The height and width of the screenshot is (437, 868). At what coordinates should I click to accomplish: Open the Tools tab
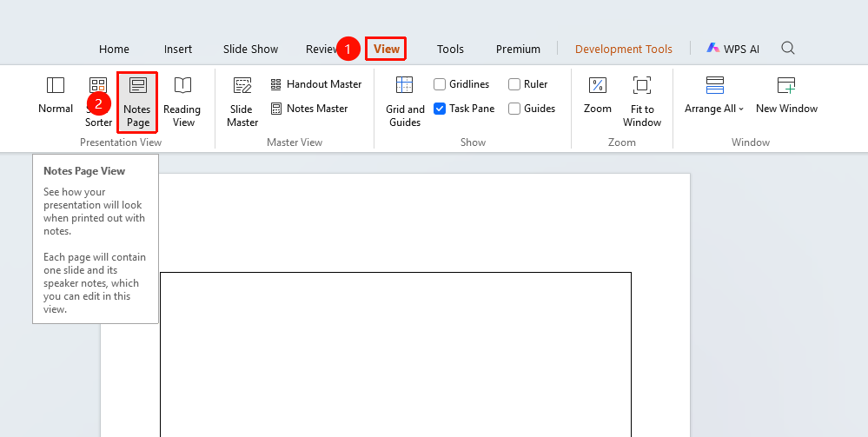tap(450, 49)
